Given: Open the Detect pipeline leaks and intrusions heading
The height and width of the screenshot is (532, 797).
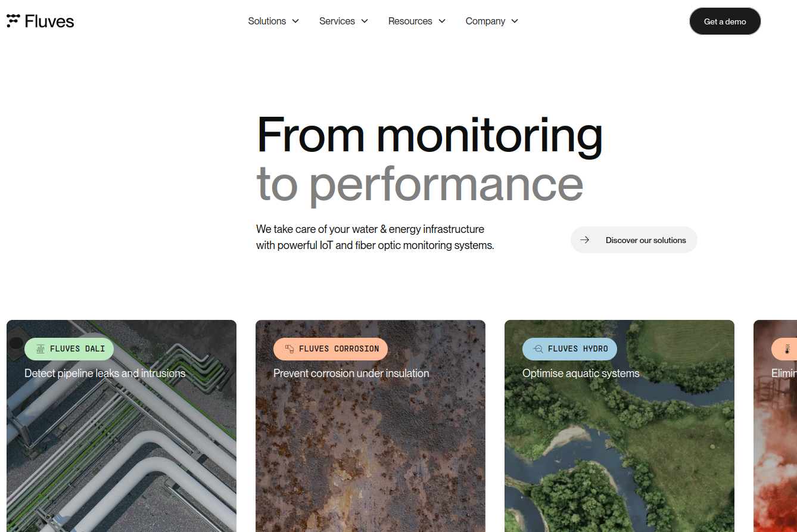Looking at the screenshot, I should [105, 374].
